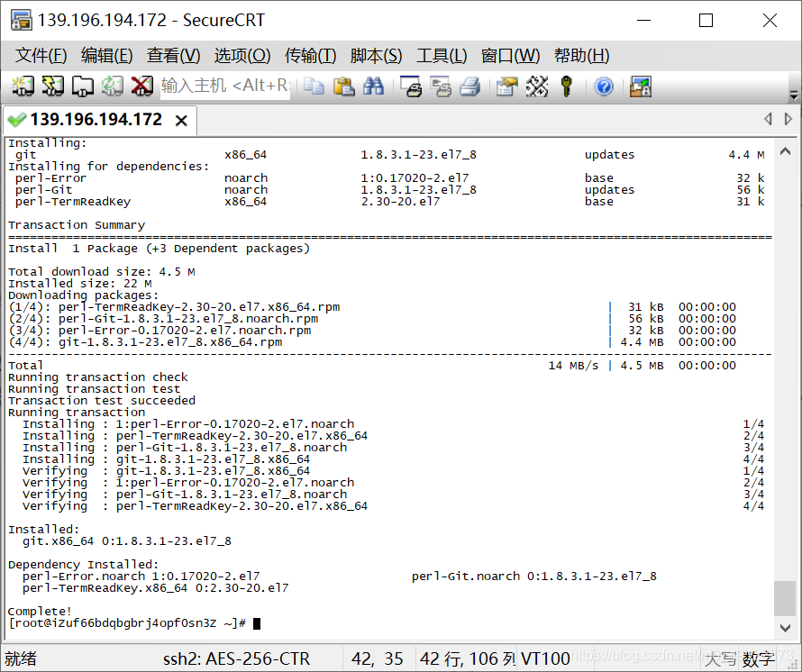Image resolution: width=802 pixels, height=672 pixels.
Task: Click status bar text 就绪
Action: tap(21, 658)
